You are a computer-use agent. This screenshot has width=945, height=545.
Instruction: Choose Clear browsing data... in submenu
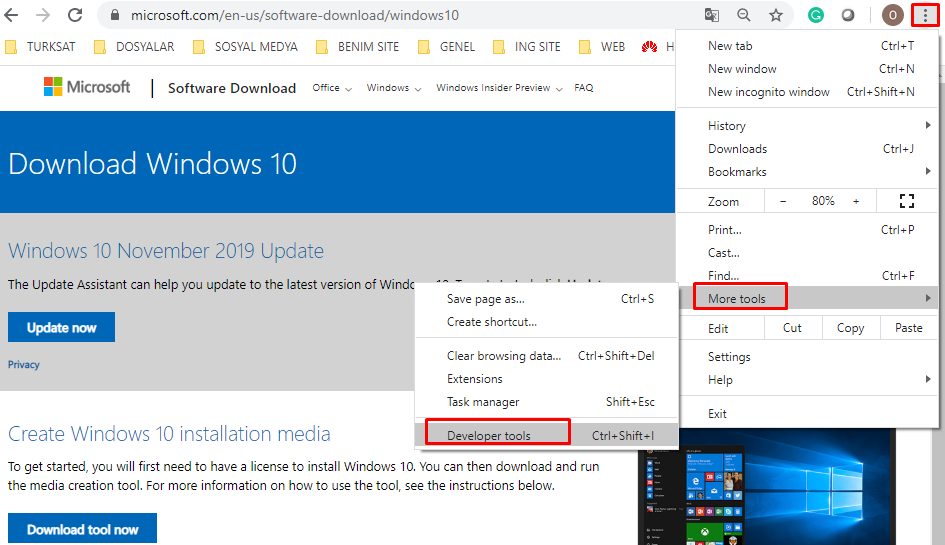547,356
